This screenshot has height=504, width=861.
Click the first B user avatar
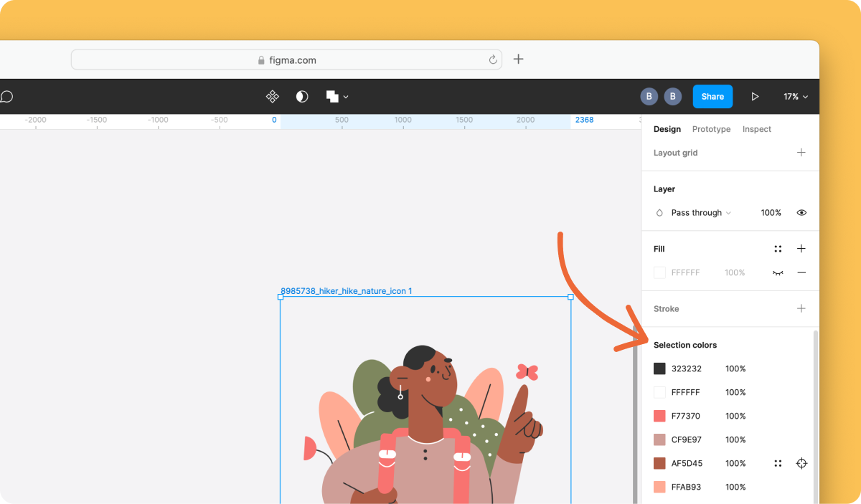coord(649,96)
